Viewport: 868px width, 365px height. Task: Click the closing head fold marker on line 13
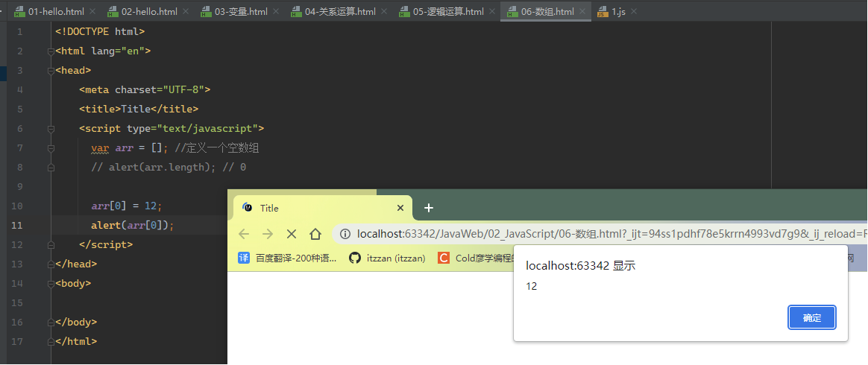coord(51,264)
